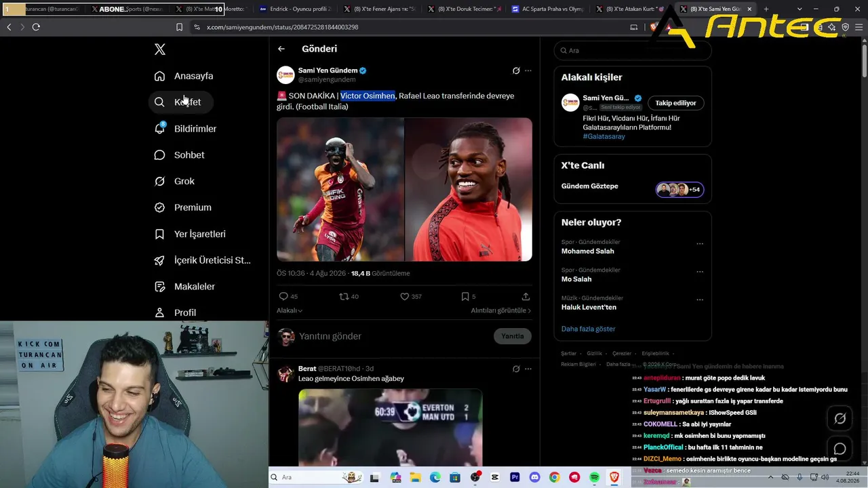
Task: Open Haluk Levent'ten trending topic
Action: [x=589, y=307]
